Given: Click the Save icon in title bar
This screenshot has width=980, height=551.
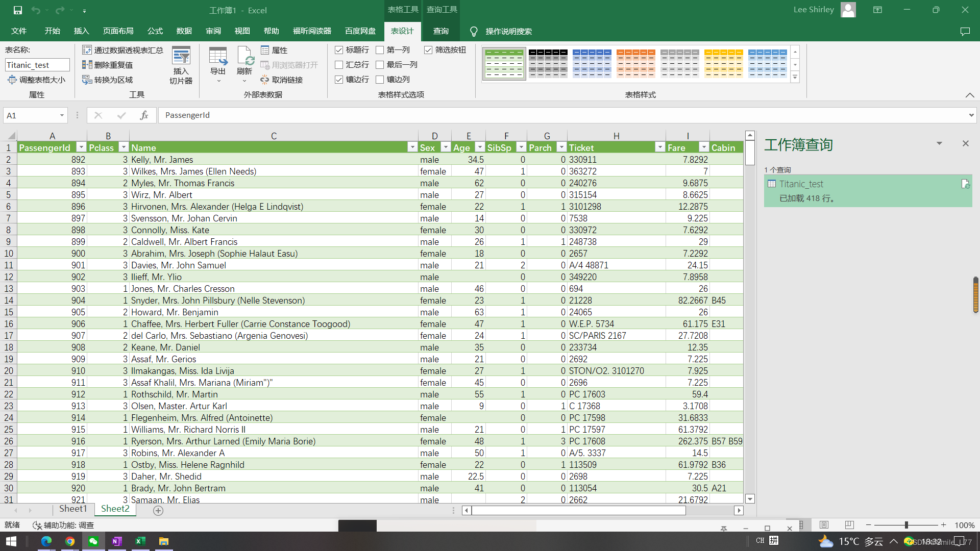Looking at the screenshot, I should pos(17,10).
